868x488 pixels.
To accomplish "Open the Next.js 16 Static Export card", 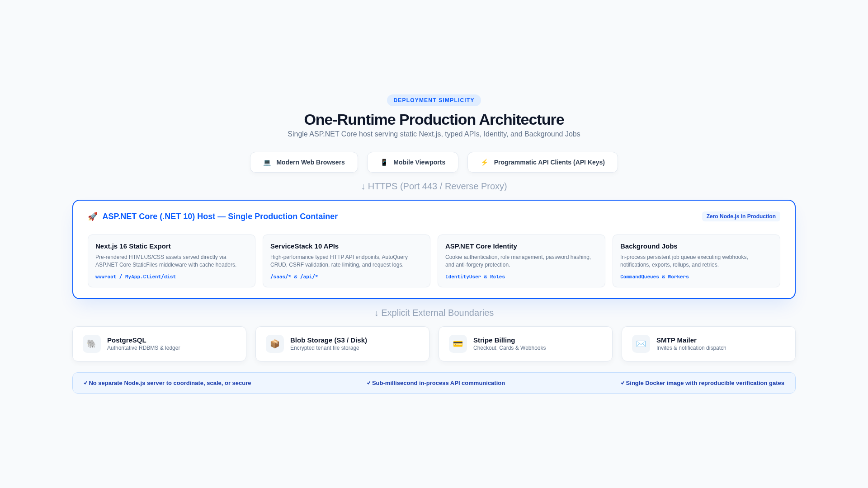I will pyautogui.click(x=171, y=261).
